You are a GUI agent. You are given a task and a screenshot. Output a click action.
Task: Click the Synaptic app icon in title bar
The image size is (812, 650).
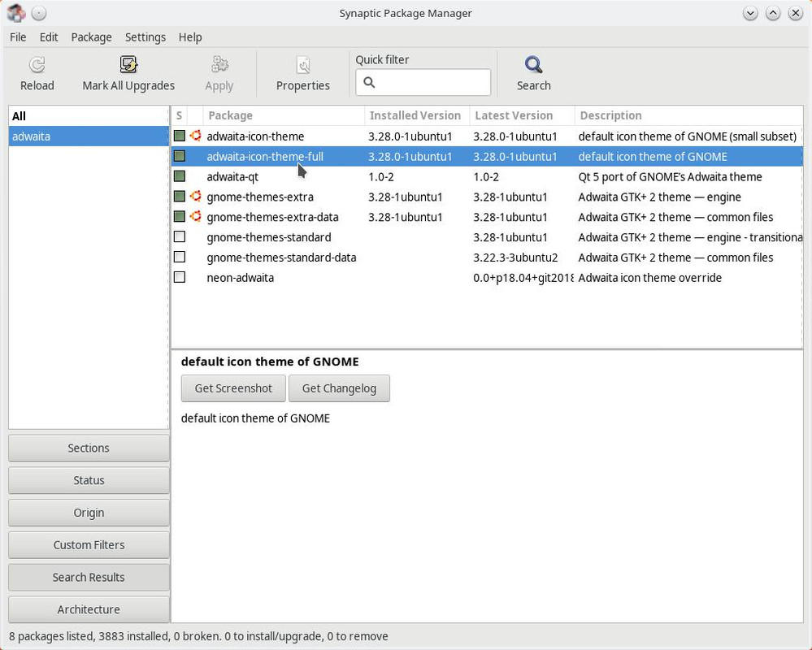click(16, 13)
